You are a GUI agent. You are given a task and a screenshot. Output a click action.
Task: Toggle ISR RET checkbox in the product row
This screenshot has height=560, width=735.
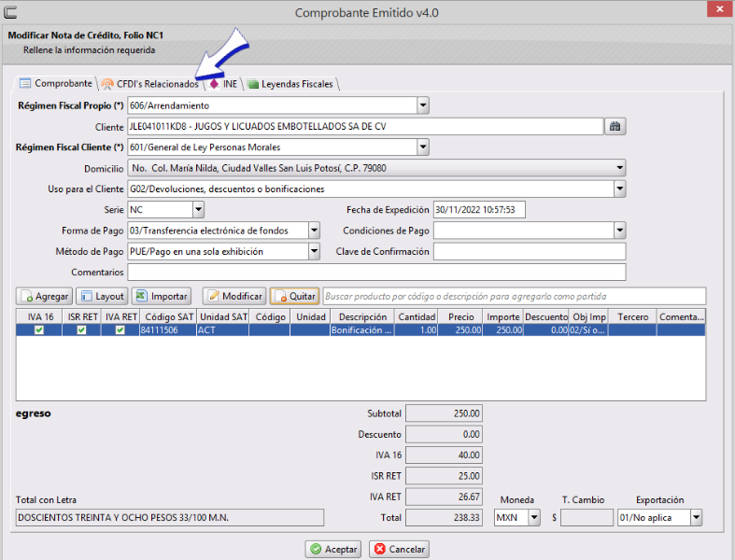click(x=81, y=329)
